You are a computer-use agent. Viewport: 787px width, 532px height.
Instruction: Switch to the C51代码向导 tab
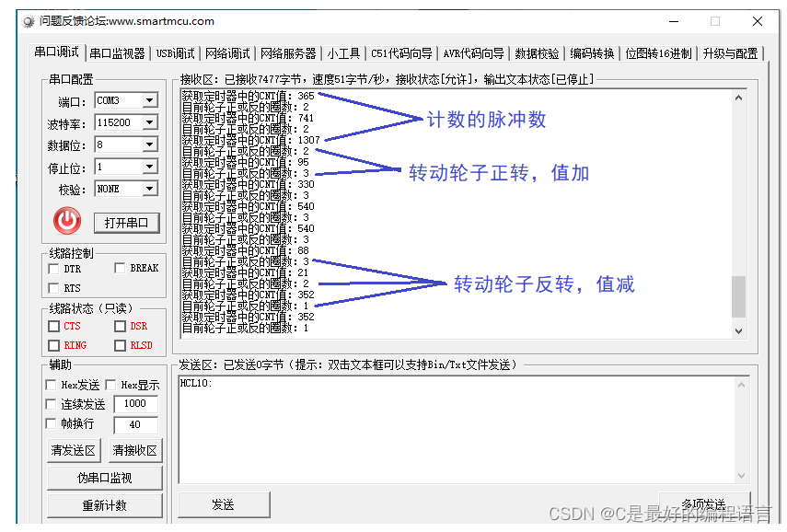(402, 53)
